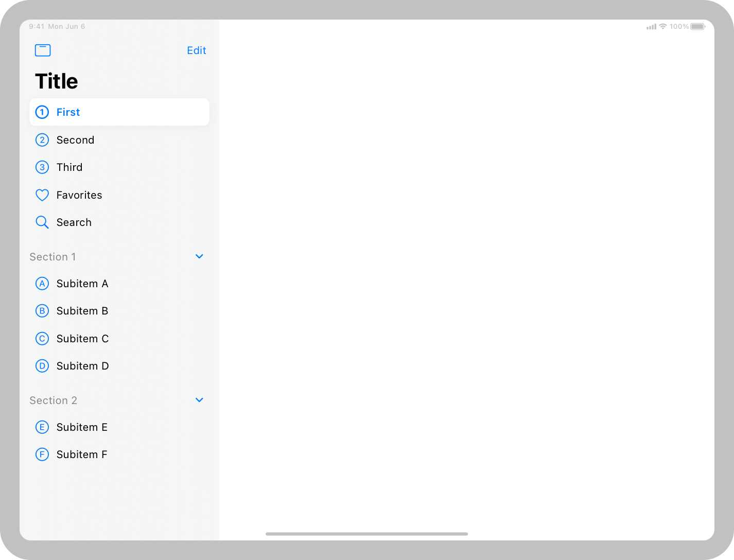Click the circled 3 icon beside Third
Image resolution: width=734 pixels, height=560 pixels.
point(42,167)
